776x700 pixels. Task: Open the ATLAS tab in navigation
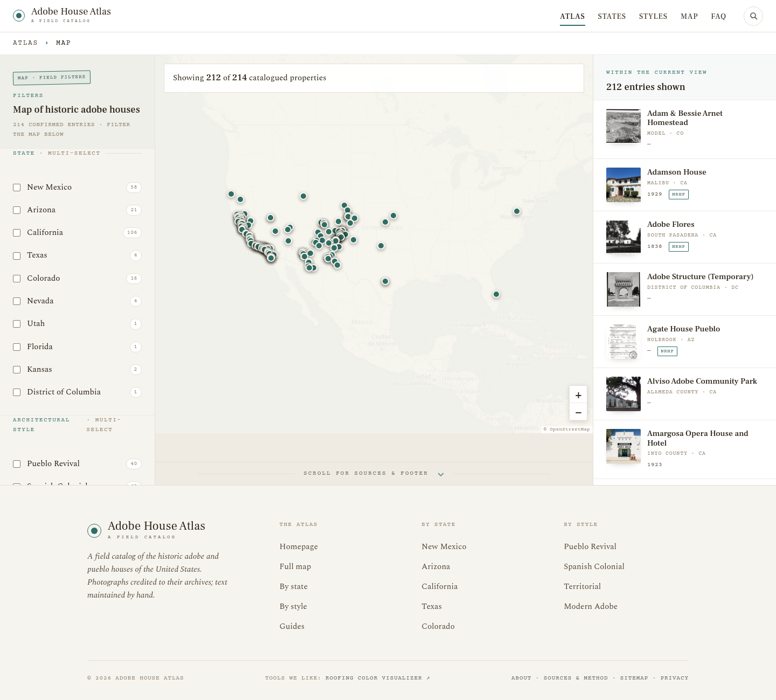point(572,16)
